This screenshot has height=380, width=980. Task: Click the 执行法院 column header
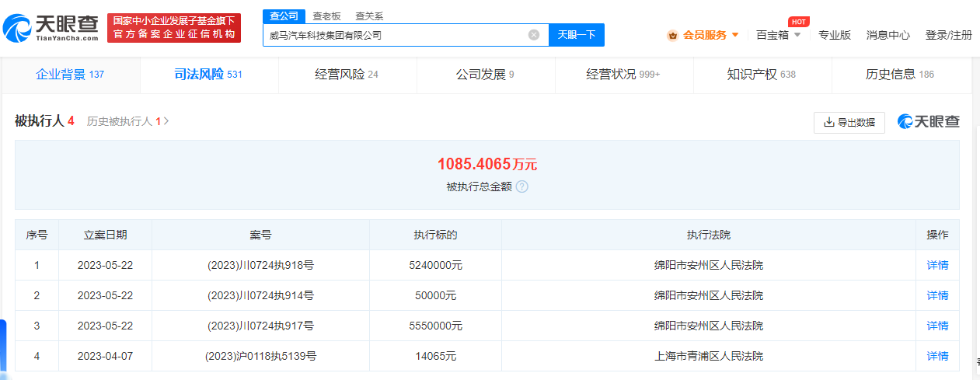coord(709,235)
